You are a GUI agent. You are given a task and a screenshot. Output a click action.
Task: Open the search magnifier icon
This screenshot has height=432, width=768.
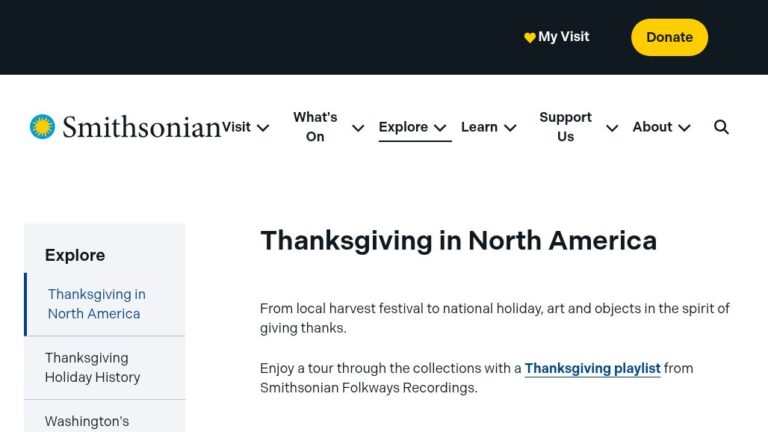coord(721,127)
